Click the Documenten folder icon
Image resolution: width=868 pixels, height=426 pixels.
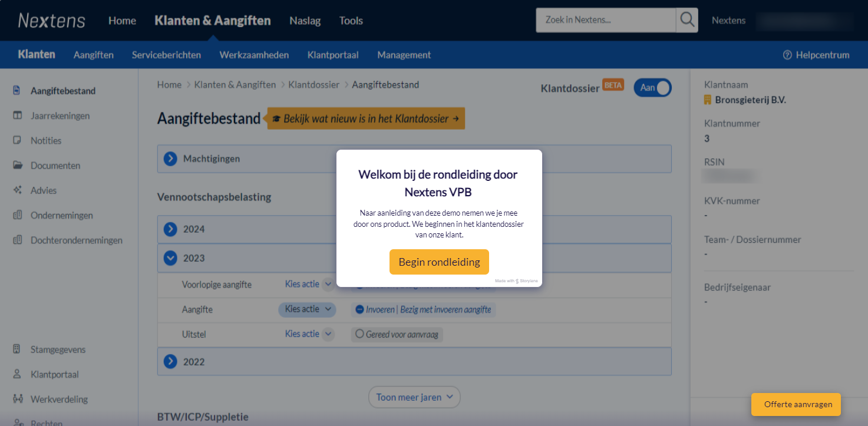tap(17, 166)
